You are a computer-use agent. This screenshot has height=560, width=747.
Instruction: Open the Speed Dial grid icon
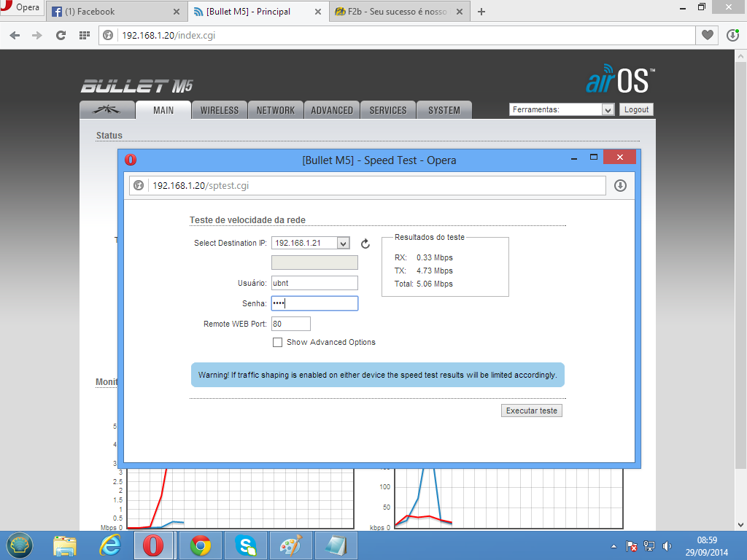[85, 35]
